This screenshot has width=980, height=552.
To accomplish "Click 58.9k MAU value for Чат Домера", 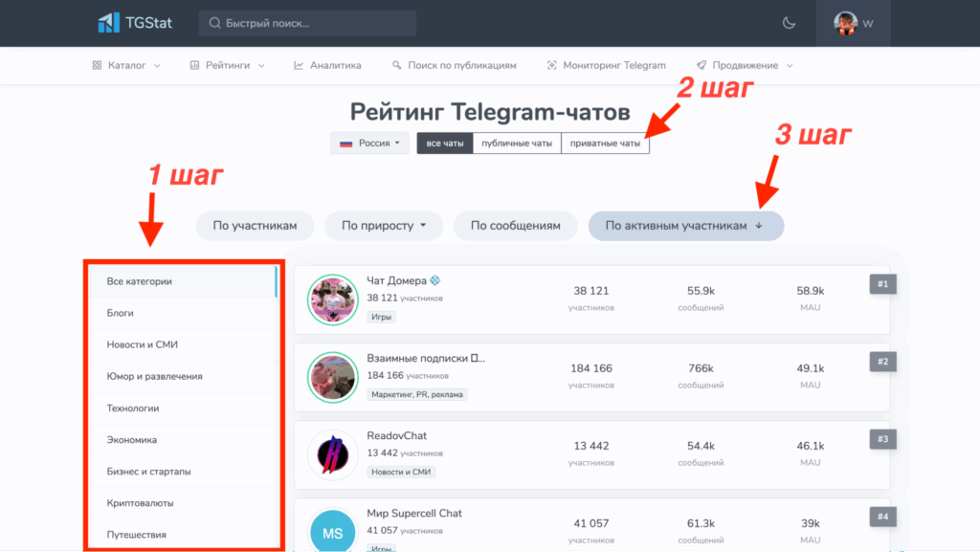I will click(x=810, y=291).
